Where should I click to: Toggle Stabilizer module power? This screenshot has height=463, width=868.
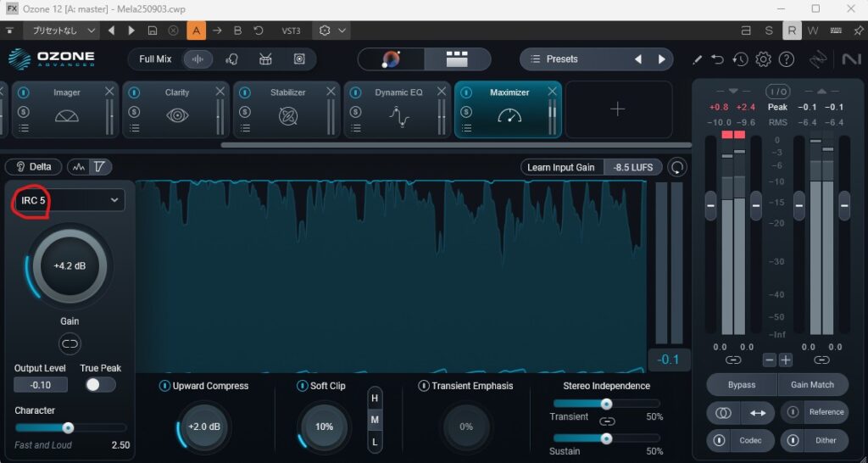(x=245, y=92)
